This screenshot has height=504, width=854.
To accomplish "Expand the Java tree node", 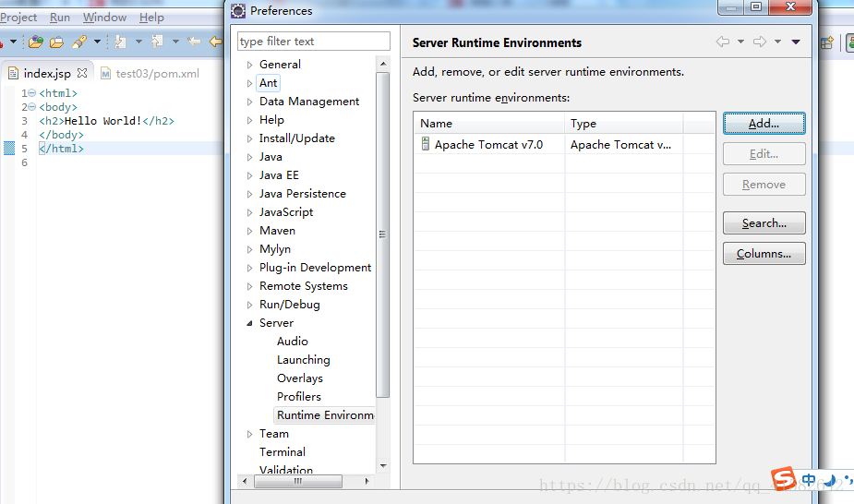I will [249, 157].
